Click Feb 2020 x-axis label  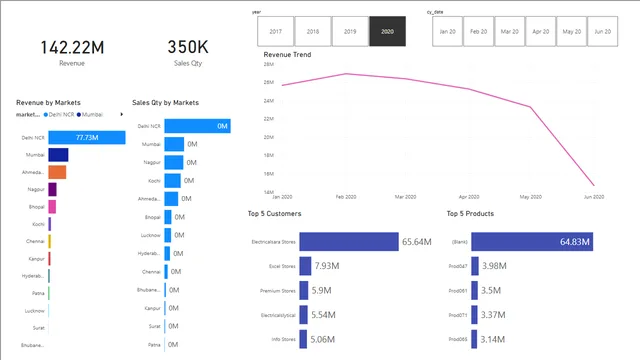[x=346, y=197]
